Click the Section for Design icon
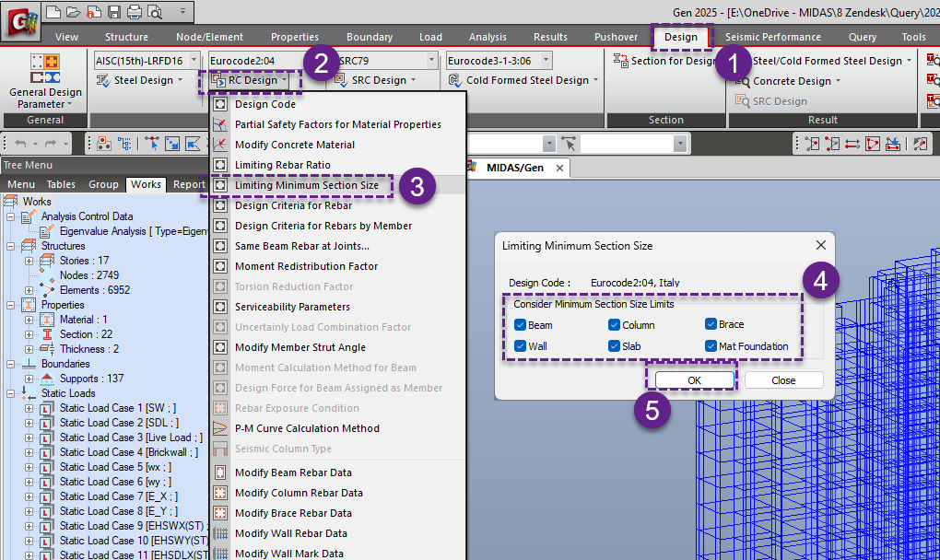Screen dimensions: 940x560 point(620,60)
